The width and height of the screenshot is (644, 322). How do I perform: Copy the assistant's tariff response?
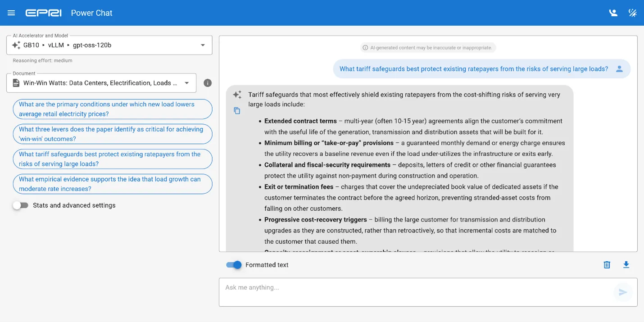237,110
